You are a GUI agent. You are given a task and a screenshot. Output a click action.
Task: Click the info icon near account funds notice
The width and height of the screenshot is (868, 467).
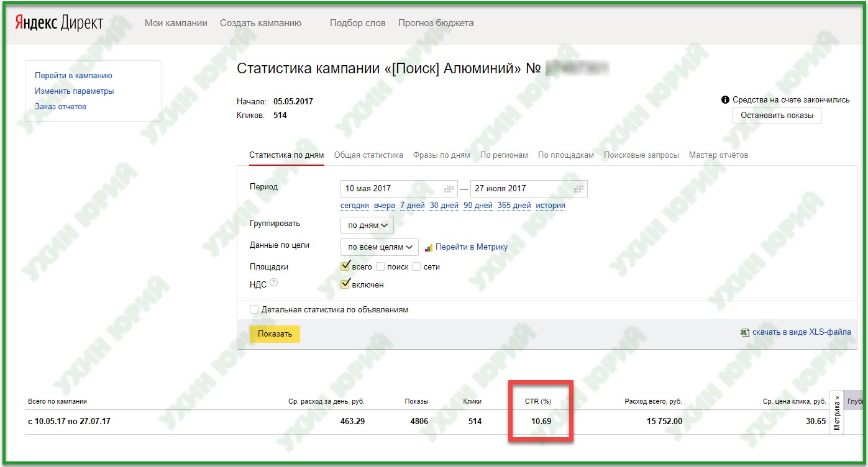point(724,99)
